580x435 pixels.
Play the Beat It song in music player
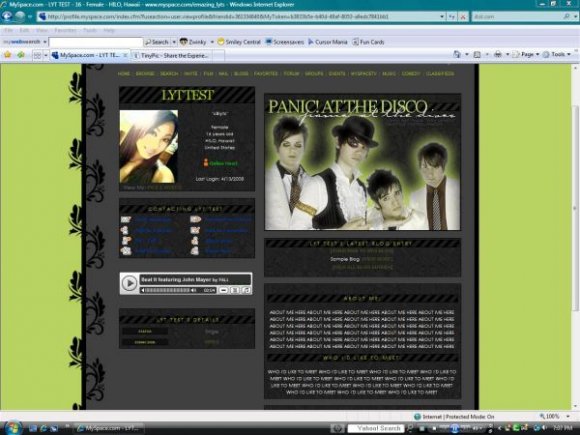129,283
